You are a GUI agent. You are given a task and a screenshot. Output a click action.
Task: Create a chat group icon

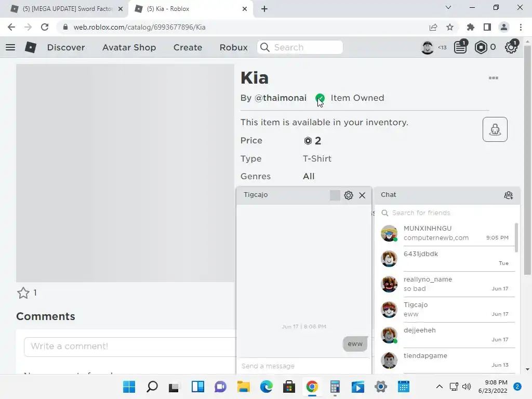pos(508,195)
